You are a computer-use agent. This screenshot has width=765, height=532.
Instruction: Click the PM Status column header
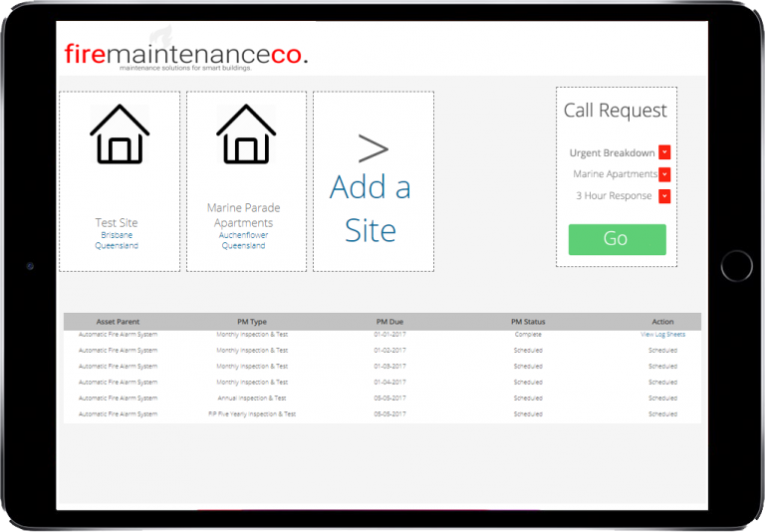[x=527, y=322]
